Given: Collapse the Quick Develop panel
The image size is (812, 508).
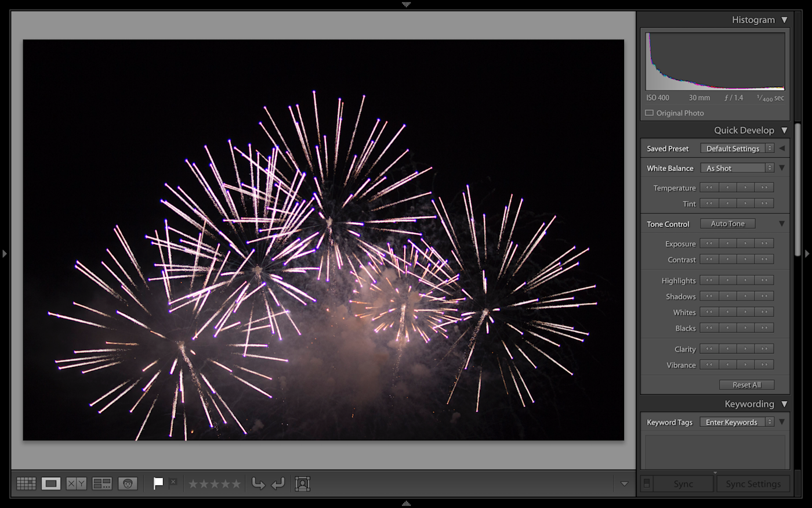Looking at the screenshot, I should (x=784, y=130).
